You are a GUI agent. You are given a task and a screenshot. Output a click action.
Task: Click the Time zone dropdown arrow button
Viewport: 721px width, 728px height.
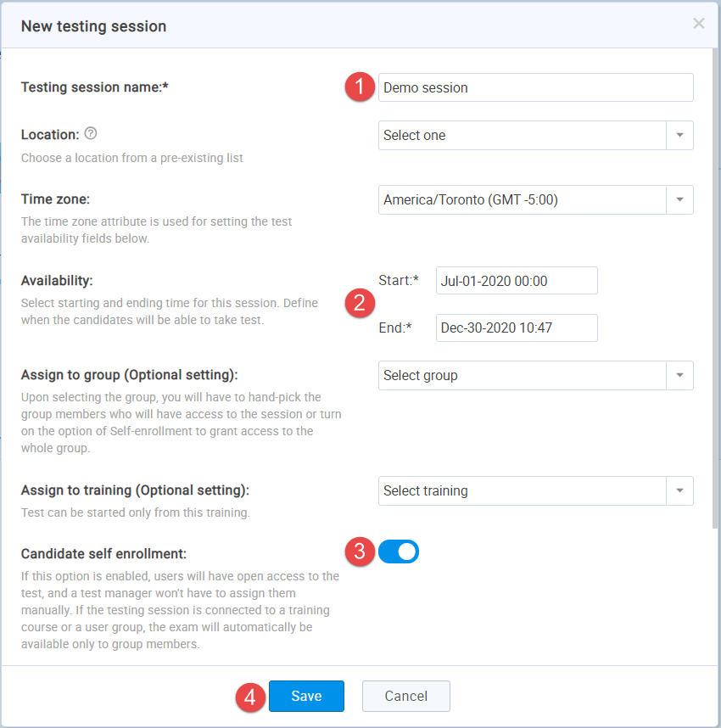[x=680, y=200]
